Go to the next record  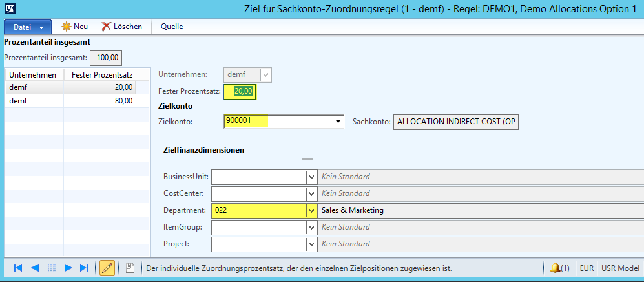click(68, 268)
